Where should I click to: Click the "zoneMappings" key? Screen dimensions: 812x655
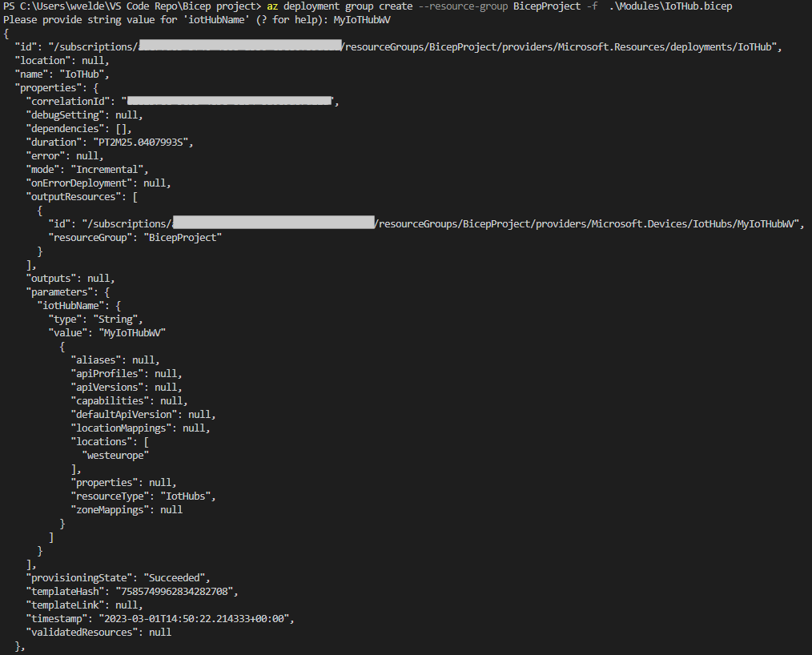pyautogui.click(x=112, y=509)
